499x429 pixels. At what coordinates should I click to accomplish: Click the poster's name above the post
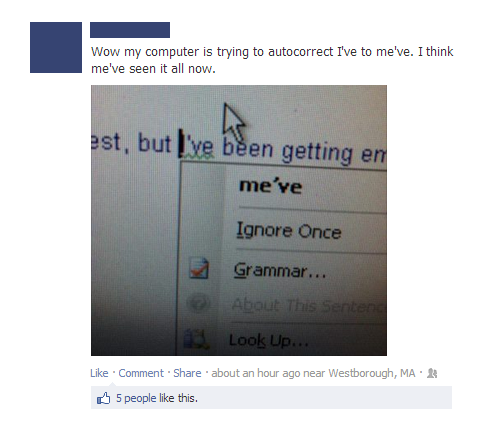130,30
